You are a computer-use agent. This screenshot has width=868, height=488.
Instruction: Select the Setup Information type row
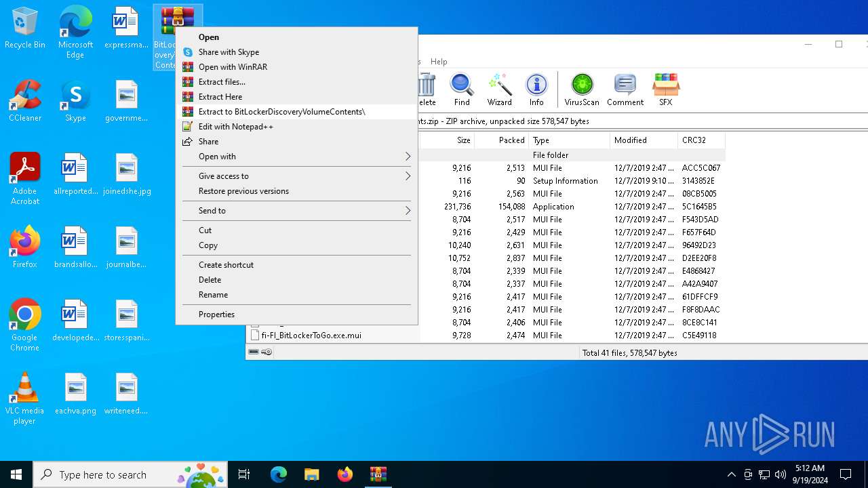(x=572, y=181)
